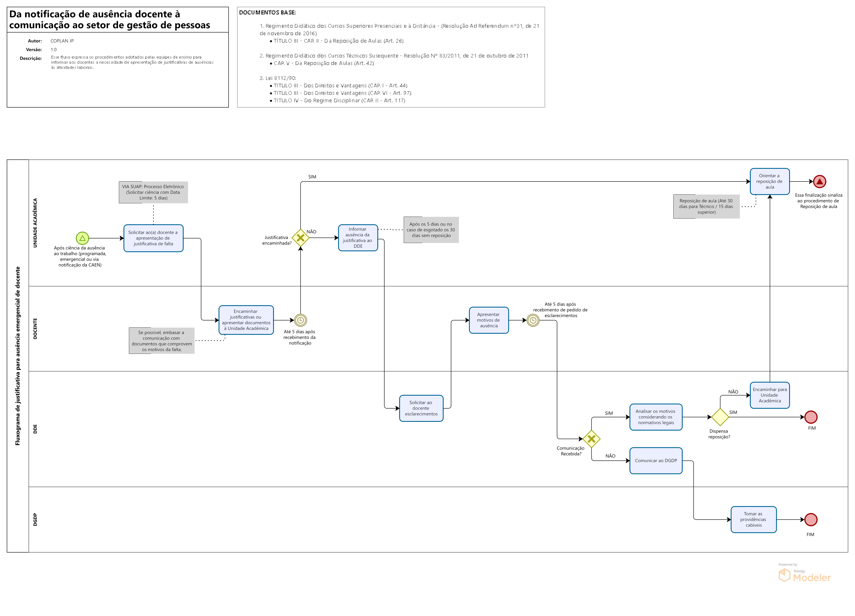Click the 'DOCUMENTOS BASE:' text box heading
This screenshot has height=616, width=855.
(267, 13)
